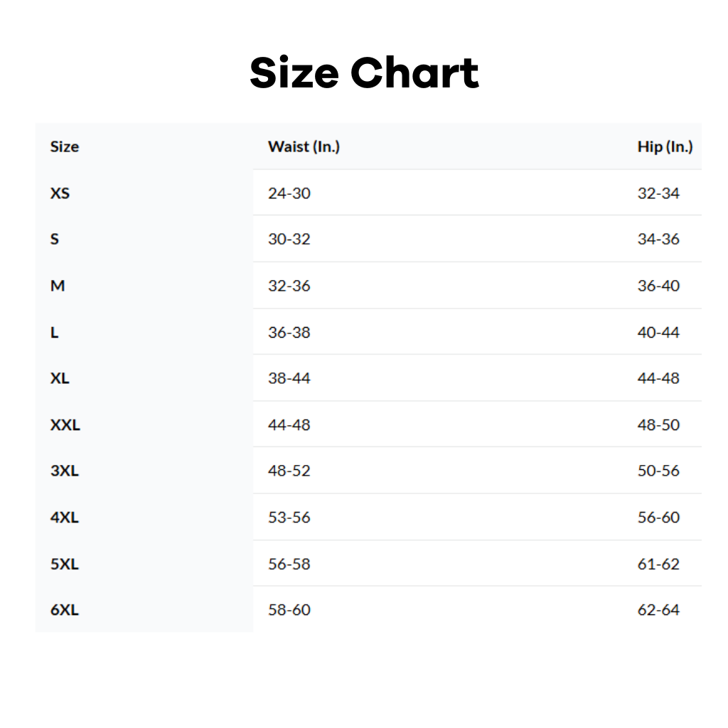728x728 pixels.
Task: Click the 53-56 waist measurement for 4XL
Action: (x=289, y=518)
